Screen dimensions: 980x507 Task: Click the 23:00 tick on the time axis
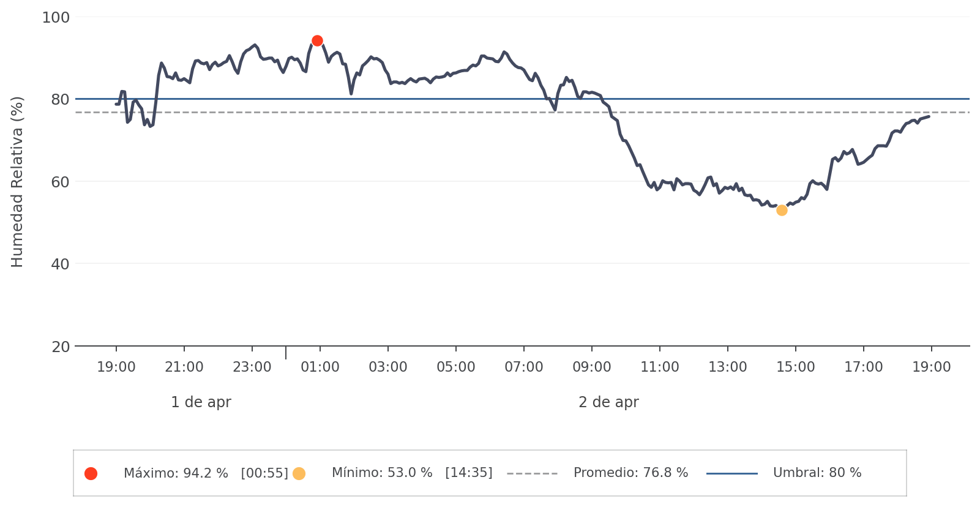(252, 367)
